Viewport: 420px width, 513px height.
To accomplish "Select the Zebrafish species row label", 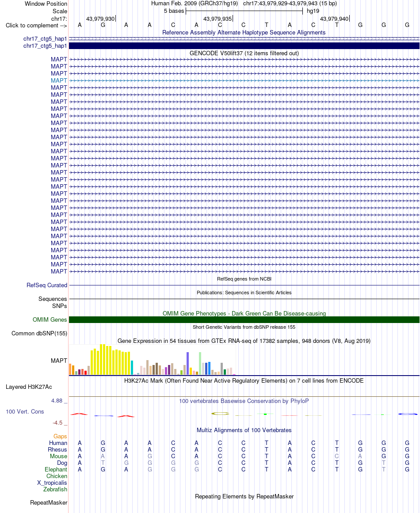I will click(55, 490).
